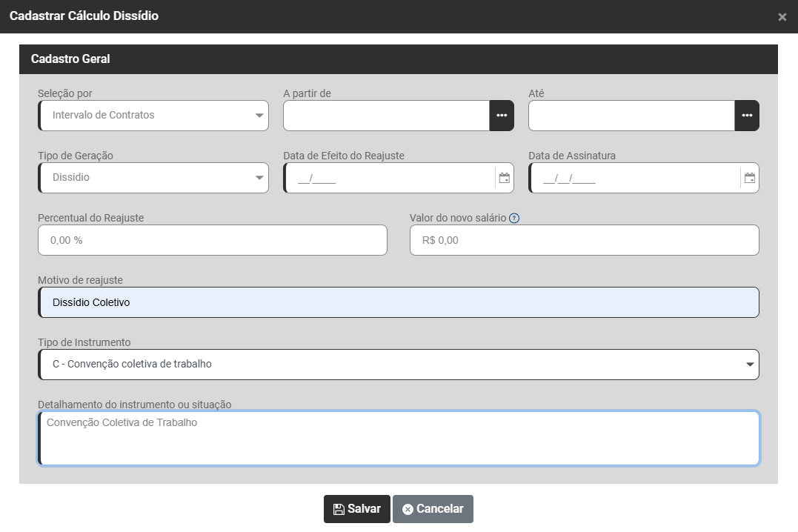This screenshot has height=532, width=798.
Task: Expand the 'Tipo de Instrumento' dropdown
Action: (x=399, y=365)
